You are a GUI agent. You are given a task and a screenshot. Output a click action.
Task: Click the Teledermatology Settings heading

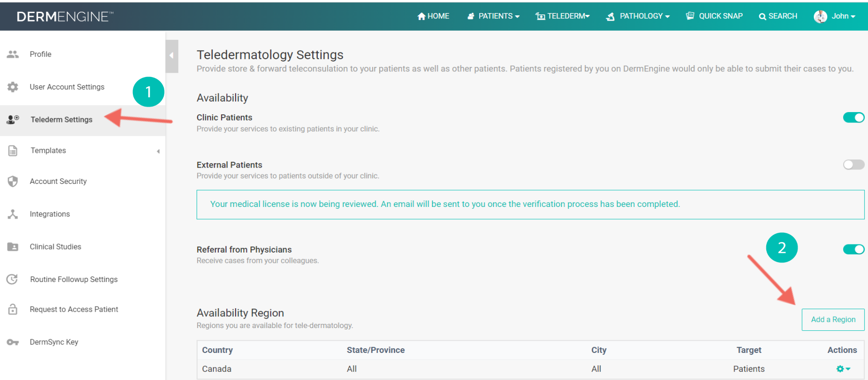(x=270, y=55)
